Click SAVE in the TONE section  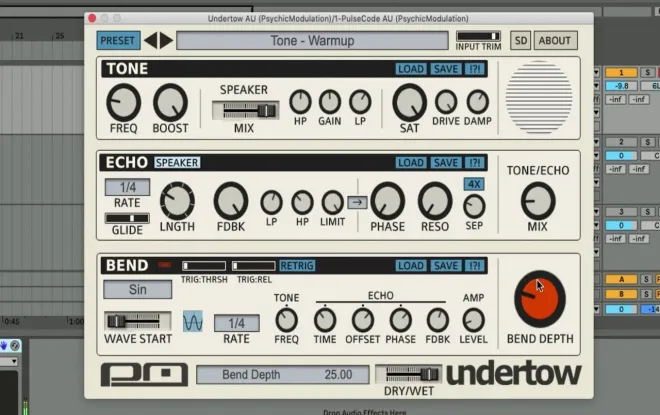coord(445,69)
